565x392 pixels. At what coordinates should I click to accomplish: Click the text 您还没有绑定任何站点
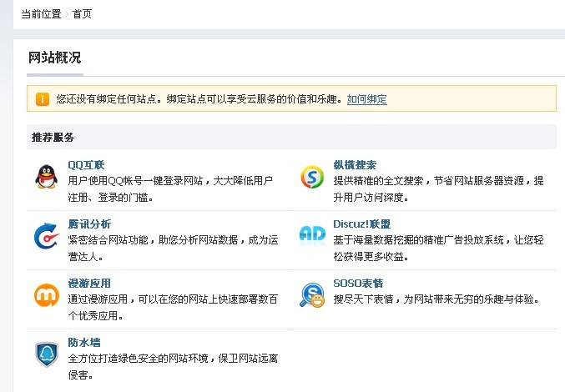[106, 99]
